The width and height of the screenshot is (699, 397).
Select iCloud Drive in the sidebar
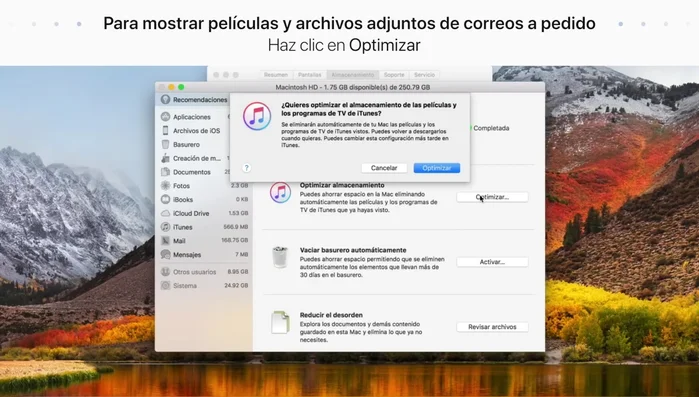pyautogui.click(x=191, y=213)
